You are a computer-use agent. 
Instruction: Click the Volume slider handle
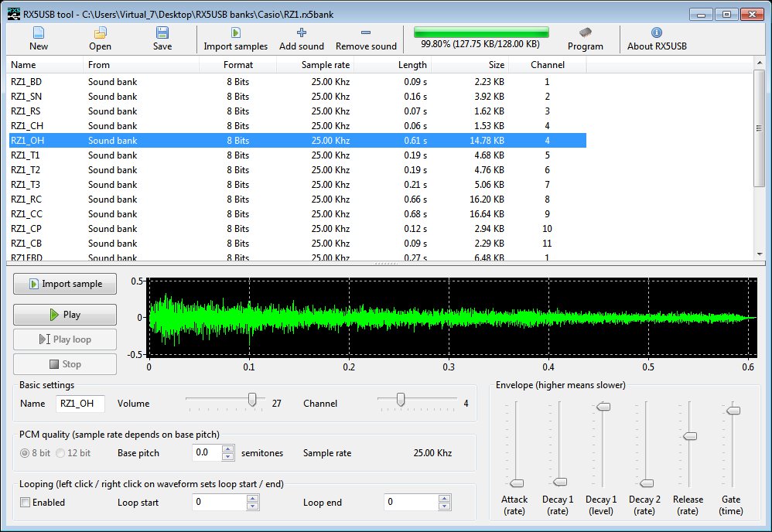(x=251, y=400)
